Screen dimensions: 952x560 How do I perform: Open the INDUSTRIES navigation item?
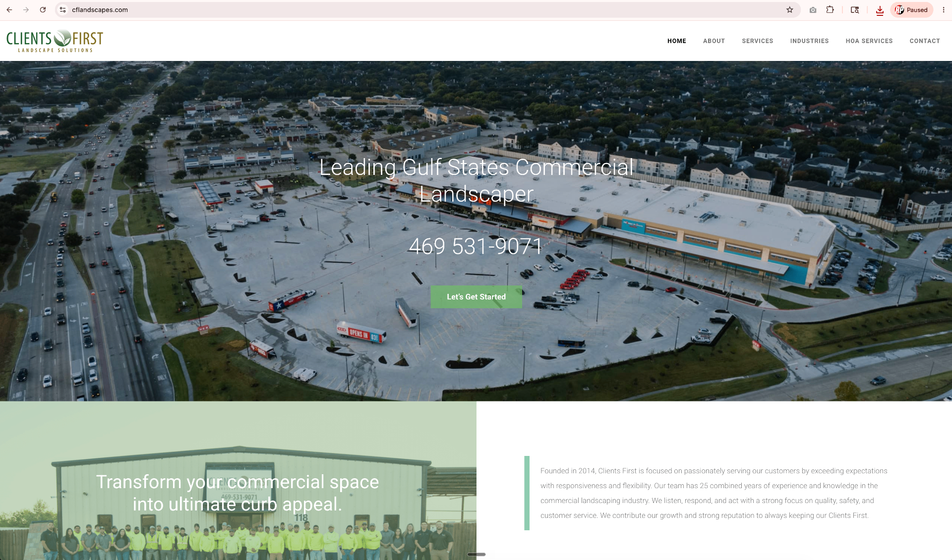coord(809,41)
